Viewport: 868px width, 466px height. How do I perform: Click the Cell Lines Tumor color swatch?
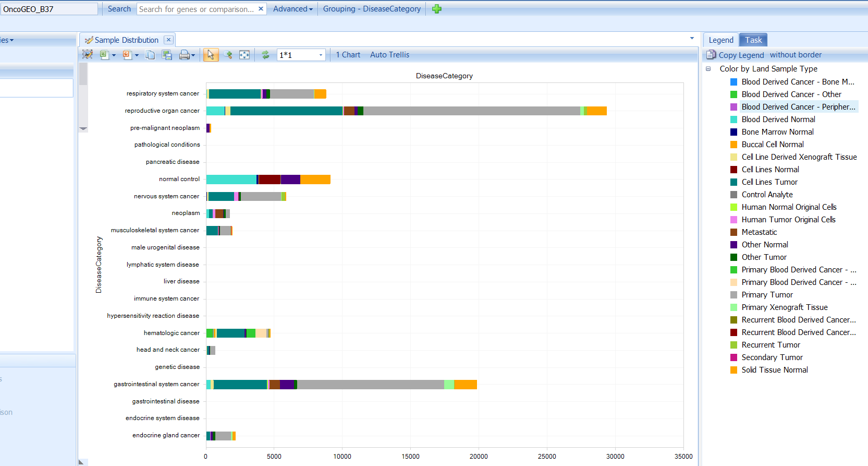(733, 182)
